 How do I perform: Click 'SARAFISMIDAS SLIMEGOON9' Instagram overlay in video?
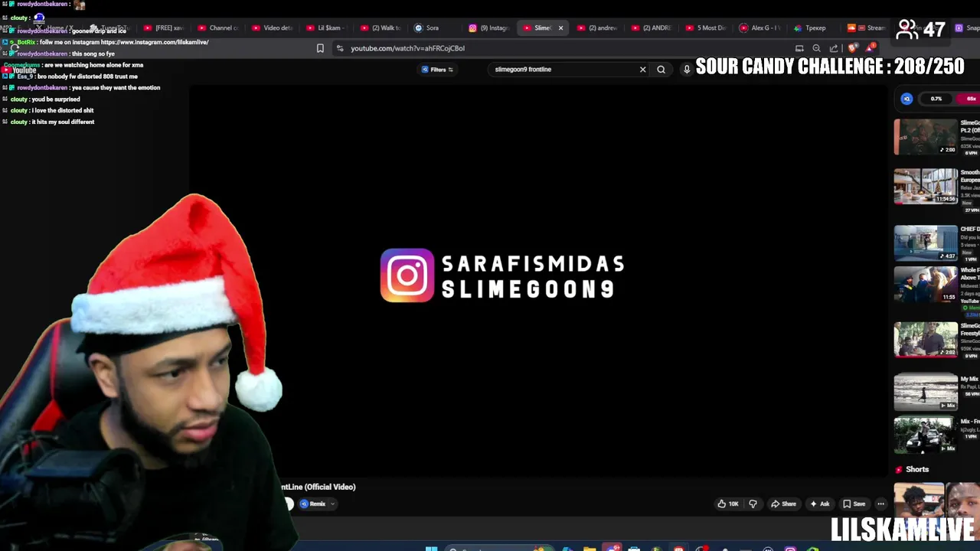coord(502,275)
